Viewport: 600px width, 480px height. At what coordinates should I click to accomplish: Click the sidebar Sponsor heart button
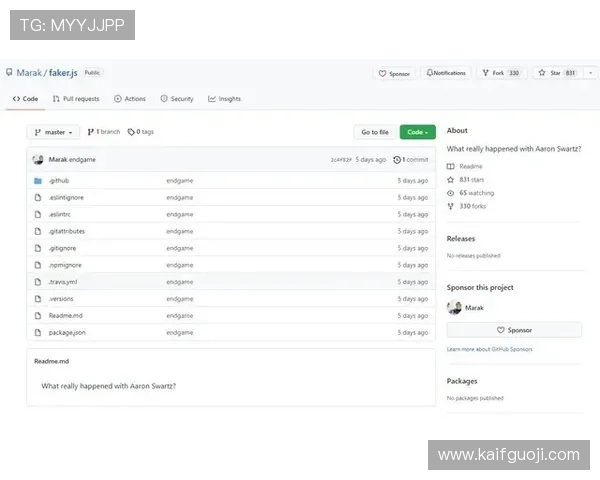click(x=514, y=330)
